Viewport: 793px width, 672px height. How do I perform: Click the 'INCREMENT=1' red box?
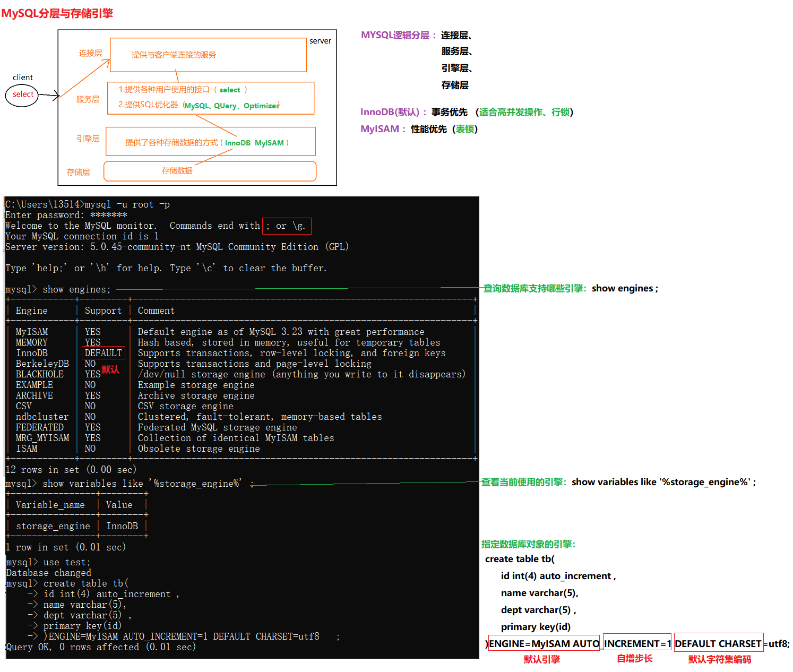click(x=637, y=643)
